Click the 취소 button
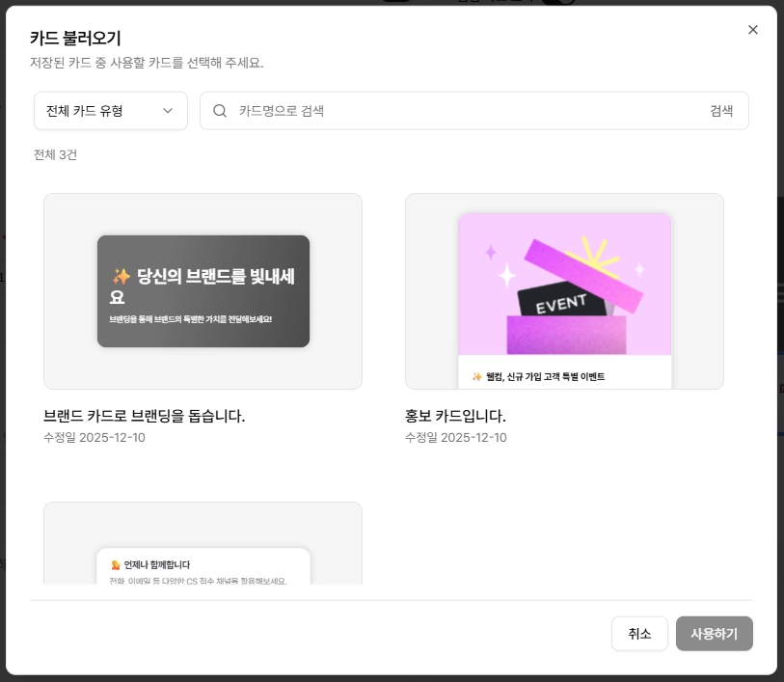The height and width of the screenshot is (682, 784). click(x=639, y=634)
